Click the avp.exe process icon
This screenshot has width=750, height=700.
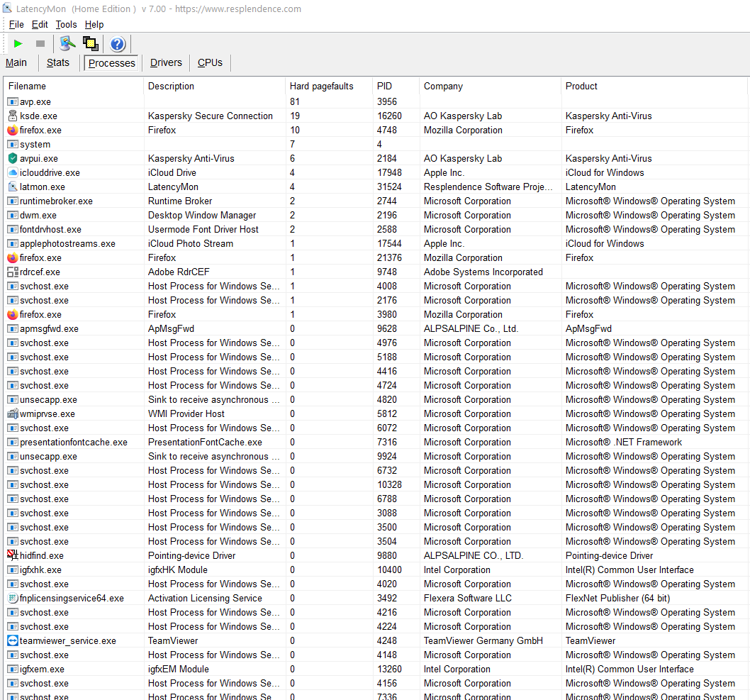tap(13, 102)
